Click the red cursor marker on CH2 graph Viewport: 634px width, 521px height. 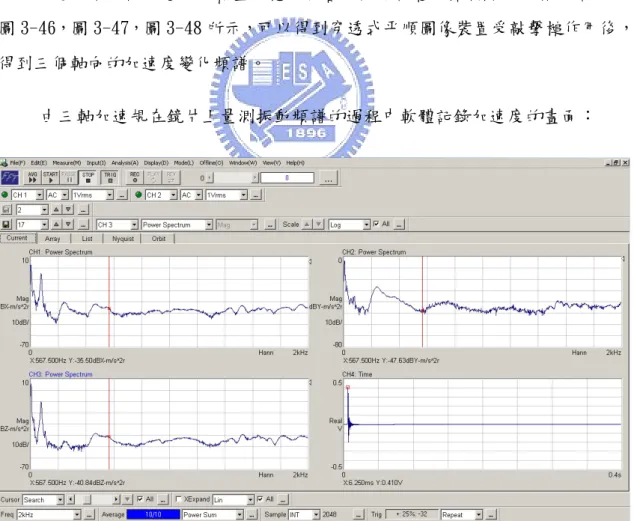[423, 311]
